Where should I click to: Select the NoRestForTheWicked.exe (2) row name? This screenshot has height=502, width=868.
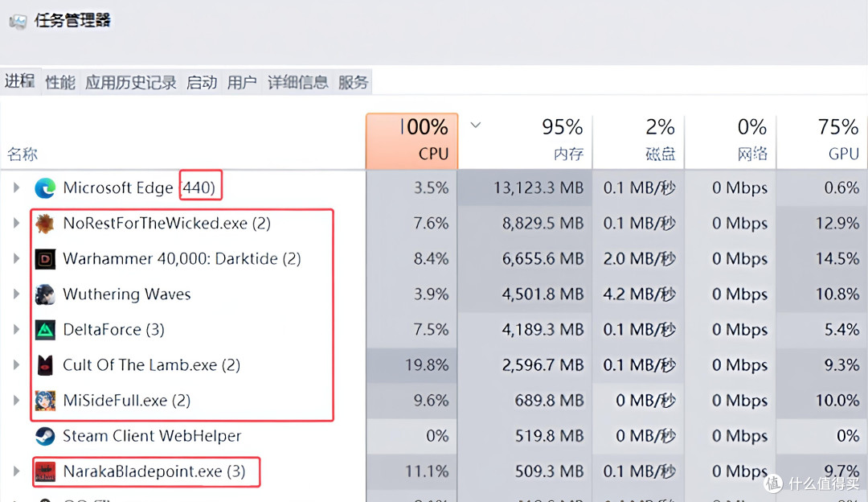(166, 224)
